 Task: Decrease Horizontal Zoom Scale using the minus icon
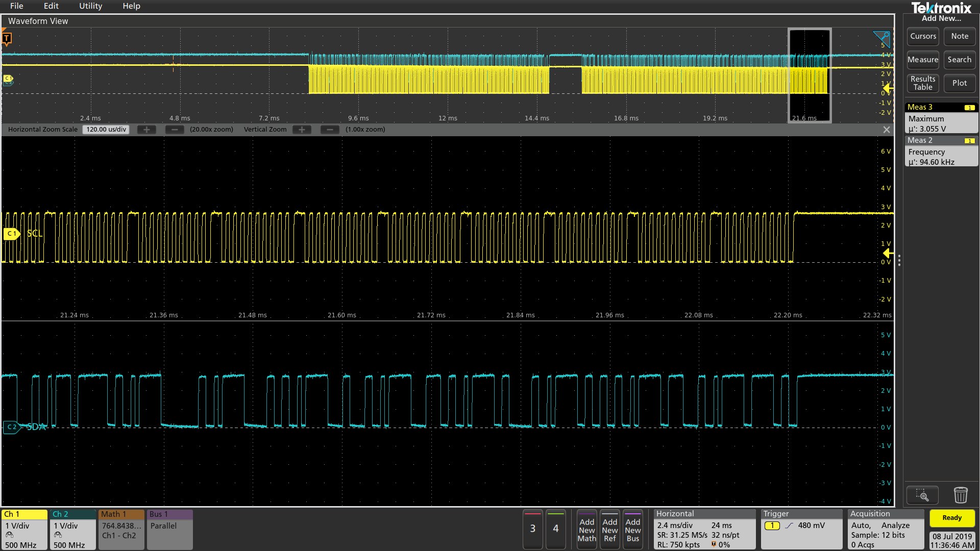click(x=175, y=129)
